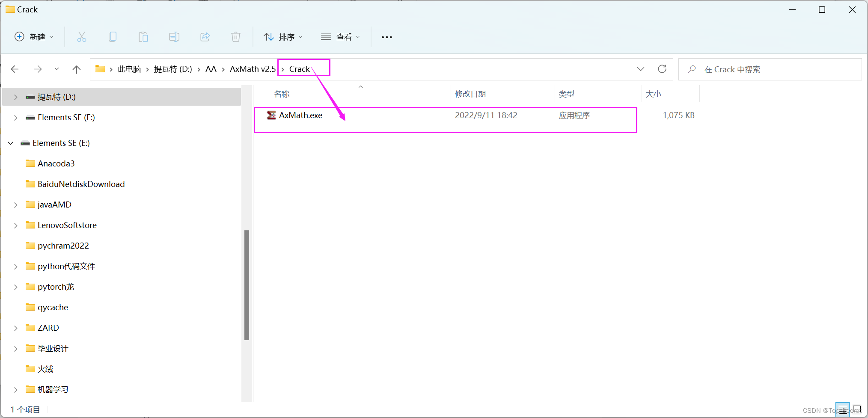Click the Share icon in toolbar

pos(205,37)
